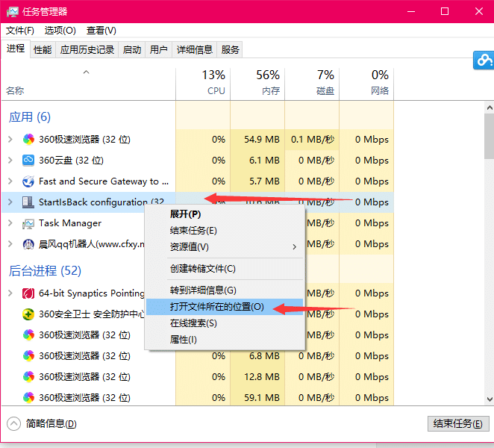494x448 pixels.
Task: Expand the 晨风qq机器人 row
Action: pyautogui.click(x=10, y=244)
